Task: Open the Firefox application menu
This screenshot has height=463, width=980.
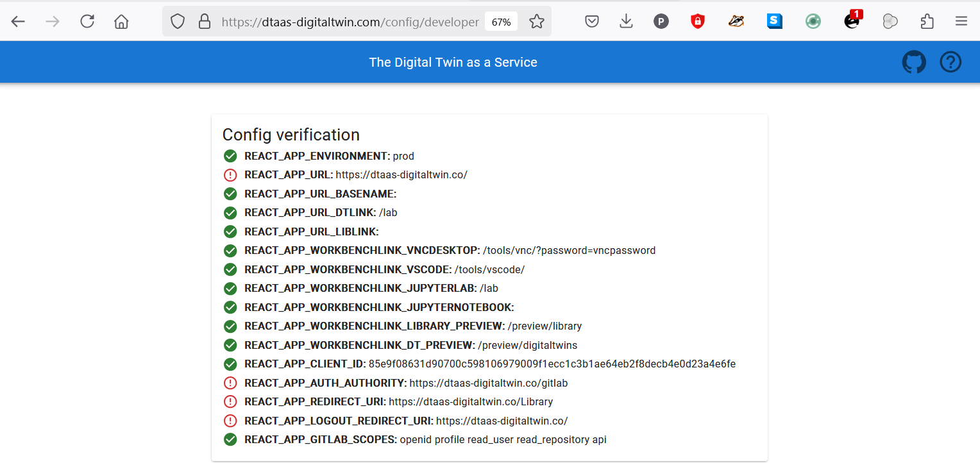Action: [961, 21]
